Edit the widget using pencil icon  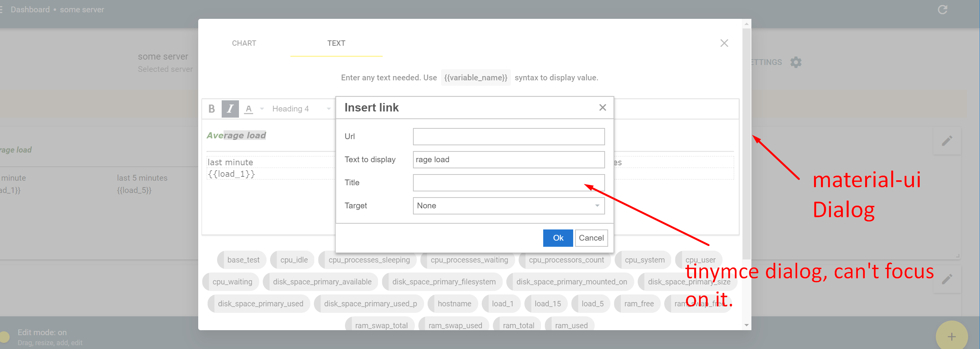[947, 141]
